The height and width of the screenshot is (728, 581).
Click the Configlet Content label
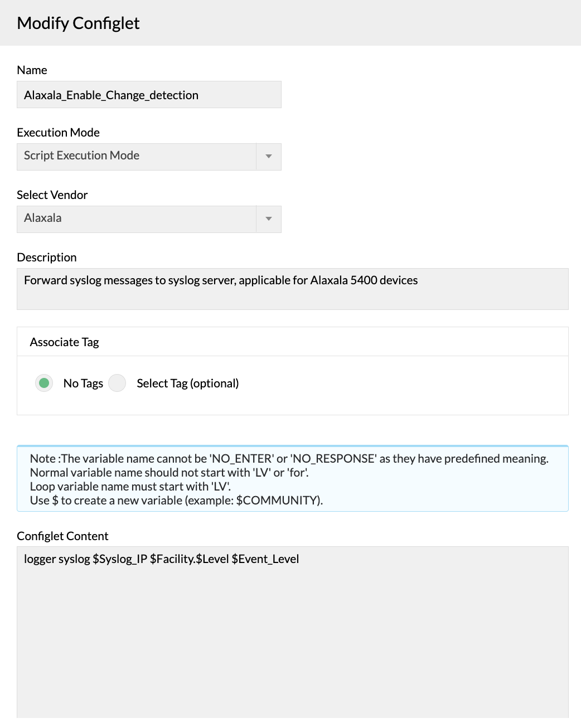tap(62, 536)
